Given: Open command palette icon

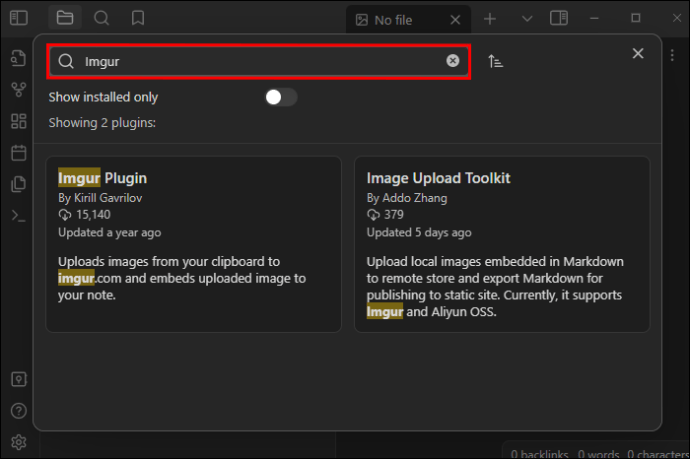Looking at the screenshot, I should click(18, 216).
